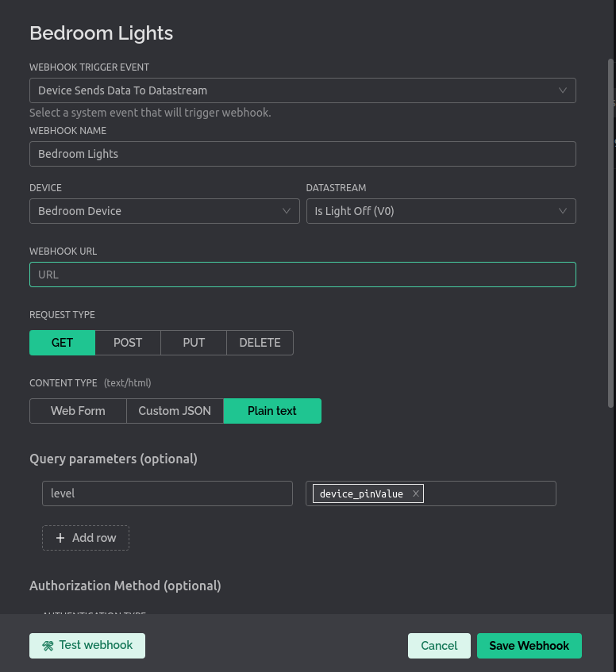
Task: Remove the device_pinValue tag
Action: [x=415, y=493]
